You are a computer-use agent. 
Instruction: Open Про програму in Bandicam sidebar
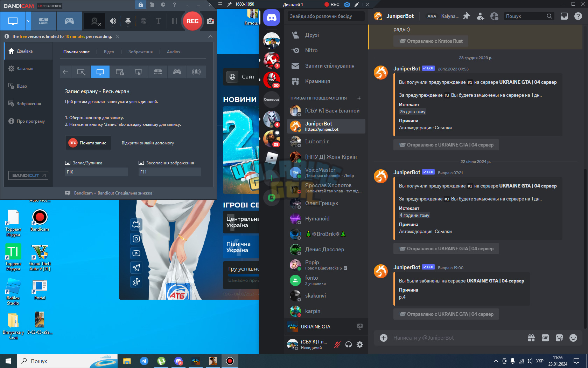click(28, 121)
